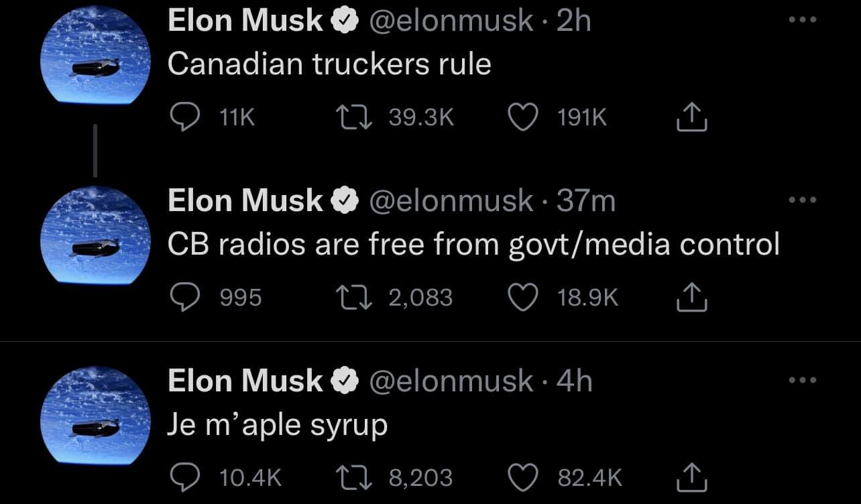Open the 2h timestamp on the first tweet
861x504 pixels.
point(574,21)
